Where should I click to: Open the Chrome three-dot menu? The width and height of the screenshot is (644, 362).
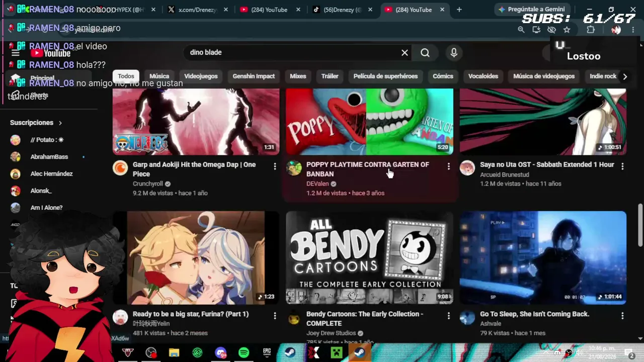(633, 30)
